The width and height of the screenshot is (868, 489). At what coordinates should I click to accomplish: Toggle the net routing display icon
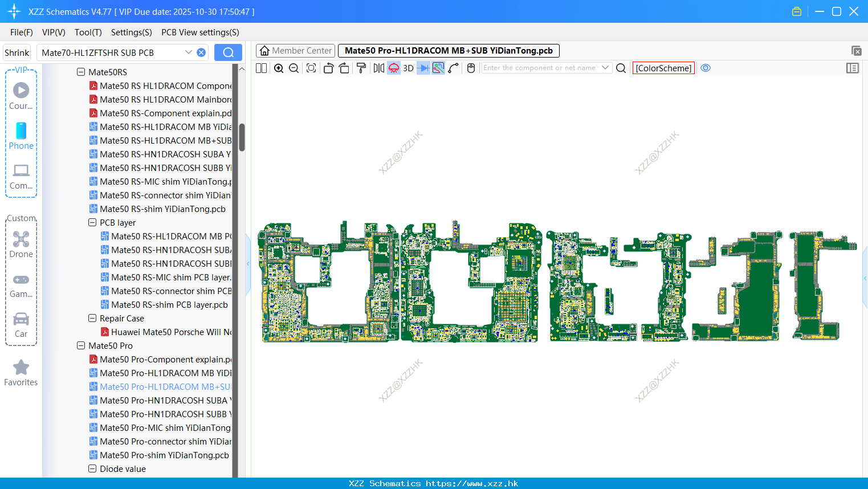click(438, 68)
